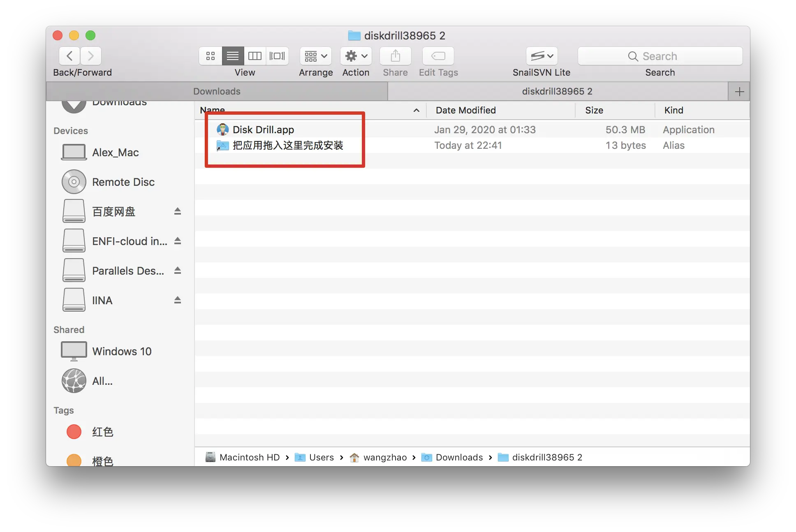Select list view mode button
Image resolution: width=796 pixels, height=532 pixels.
click(233, 56)
